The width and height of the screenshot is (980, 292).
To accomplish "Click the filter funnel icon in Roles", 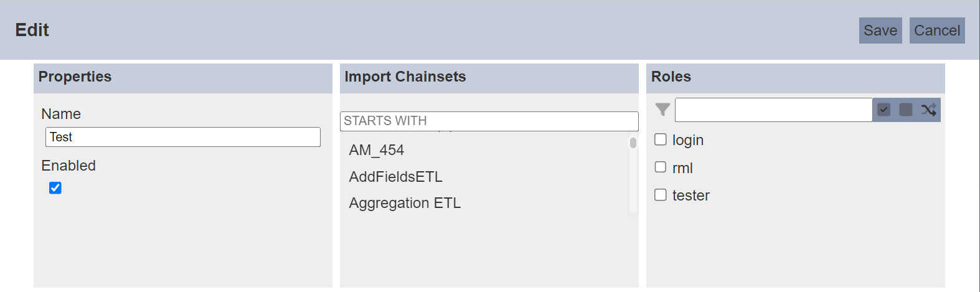I will (662, 110).
